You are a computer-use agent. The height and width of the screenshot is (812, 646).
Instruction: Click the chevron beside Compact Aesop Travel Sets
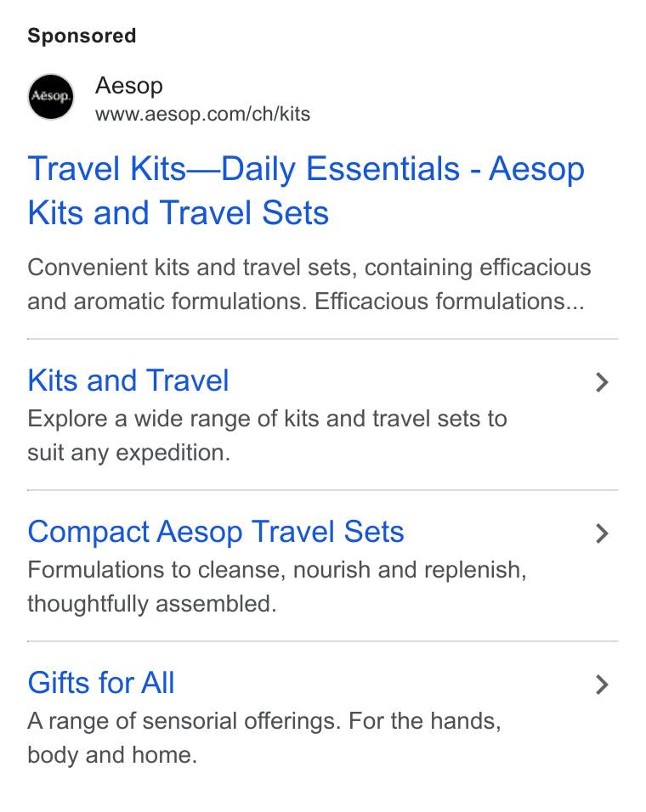pos(602,533)
